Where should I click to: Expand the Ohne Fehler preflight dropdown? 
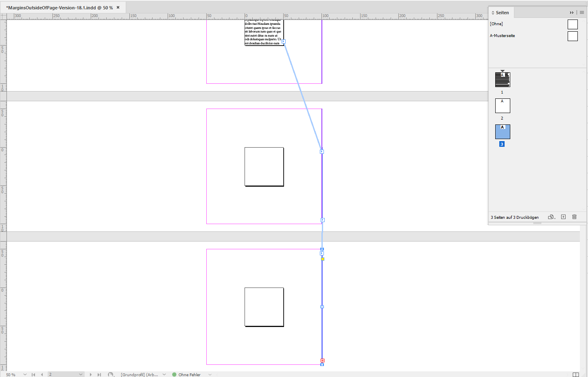click(210, 375)
